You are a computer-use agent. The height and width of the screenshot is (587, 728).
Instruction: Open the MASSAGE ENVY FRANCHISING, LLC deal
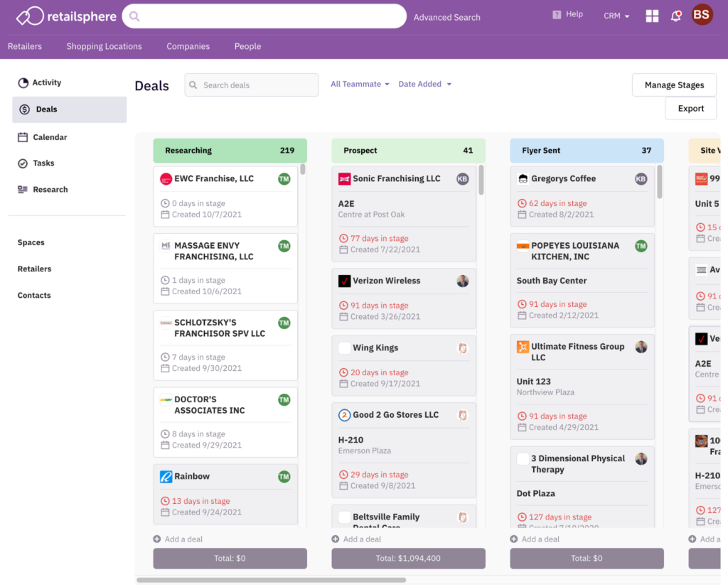225,269
